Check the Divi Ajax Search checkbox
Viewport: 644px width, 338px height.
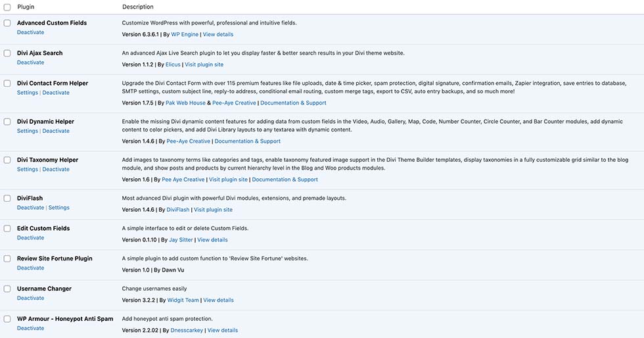coord(7,53)
